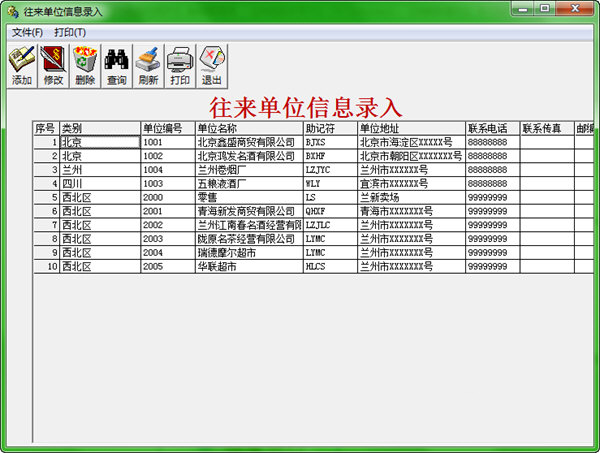Viewport: 600px width, 453px height.
Task: Select the cell 兰州卷烟厂
Action: 249,170
